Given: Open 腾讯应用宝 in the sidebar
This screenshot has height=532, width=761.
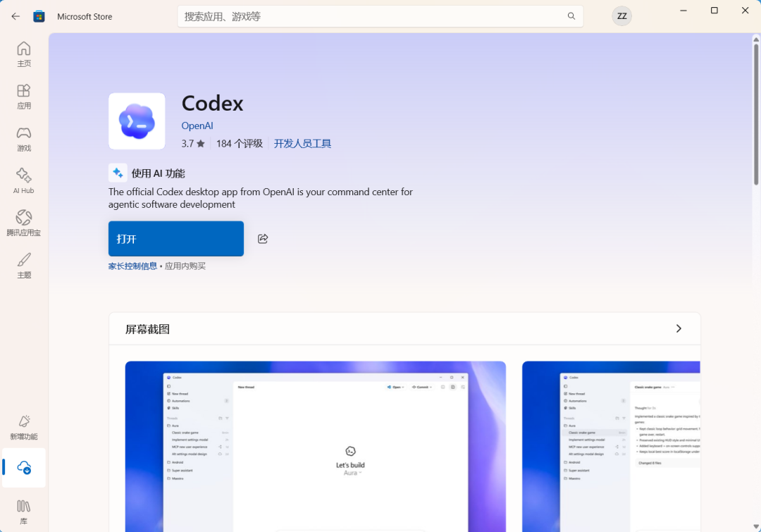Looking at the screenshot, I should (24, 223).
